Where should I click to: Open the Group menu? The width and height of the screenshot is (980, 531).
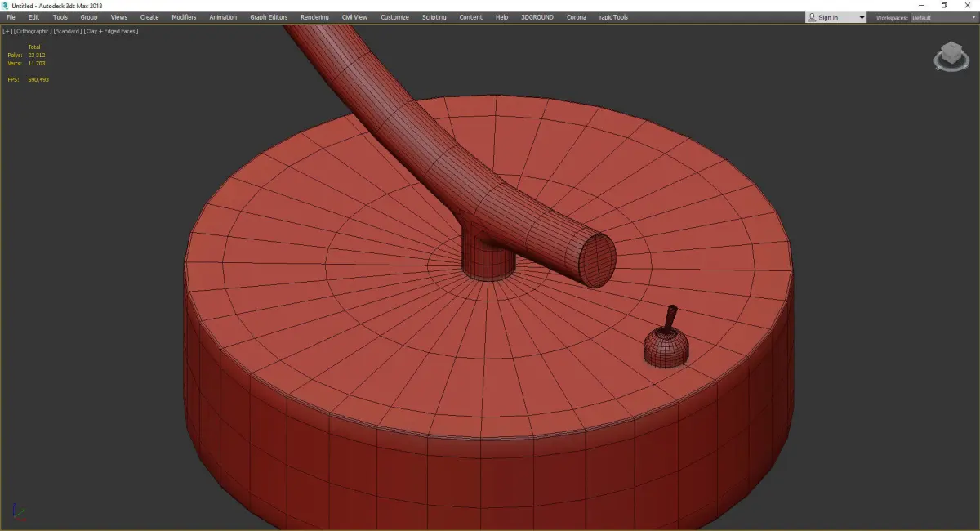88,17
